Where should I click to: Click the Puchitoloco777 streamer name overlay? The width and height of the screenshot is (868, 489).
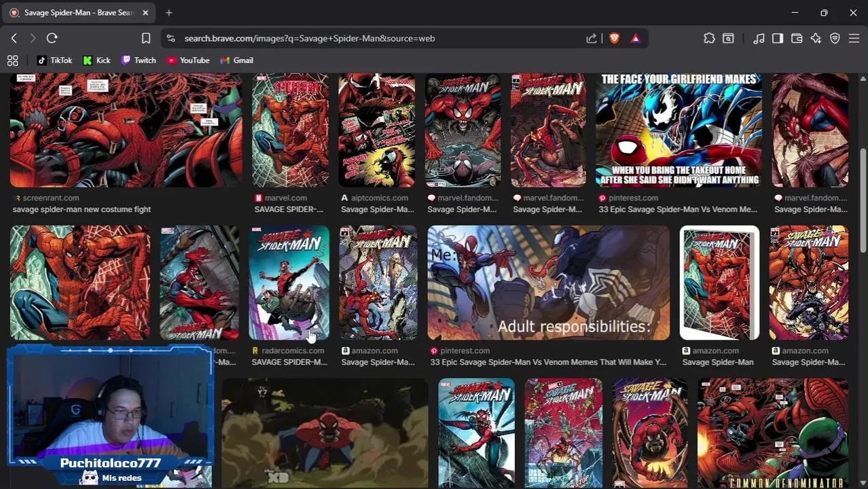pos(110,463)
